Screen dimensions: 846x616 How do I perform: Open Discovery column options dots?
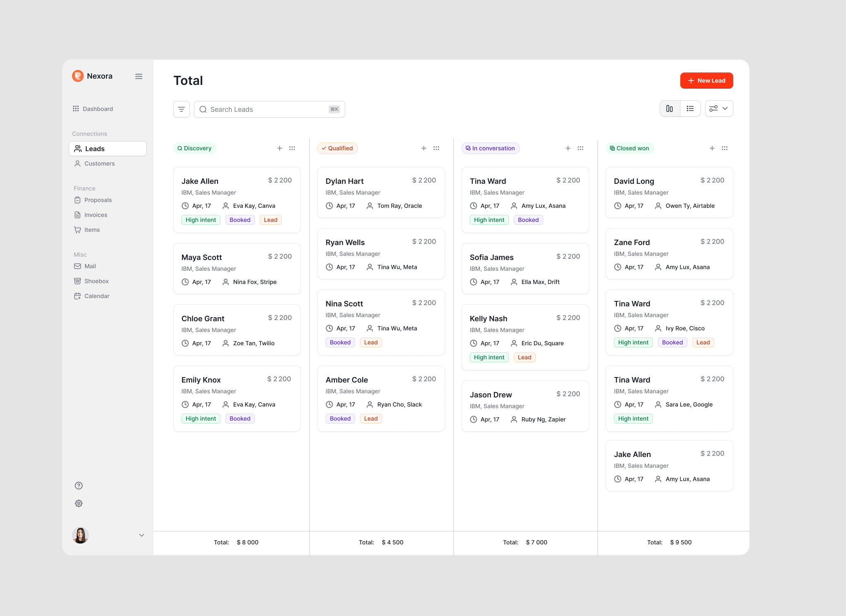point(292,148)
